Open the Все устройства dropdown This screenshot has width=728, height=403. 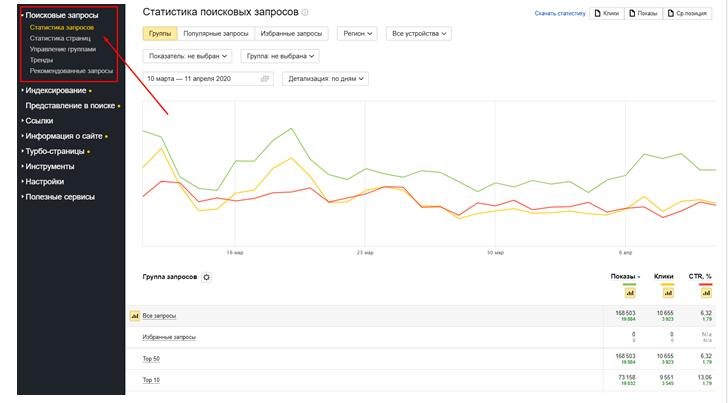pyautogui.click(x=419, y=34)
